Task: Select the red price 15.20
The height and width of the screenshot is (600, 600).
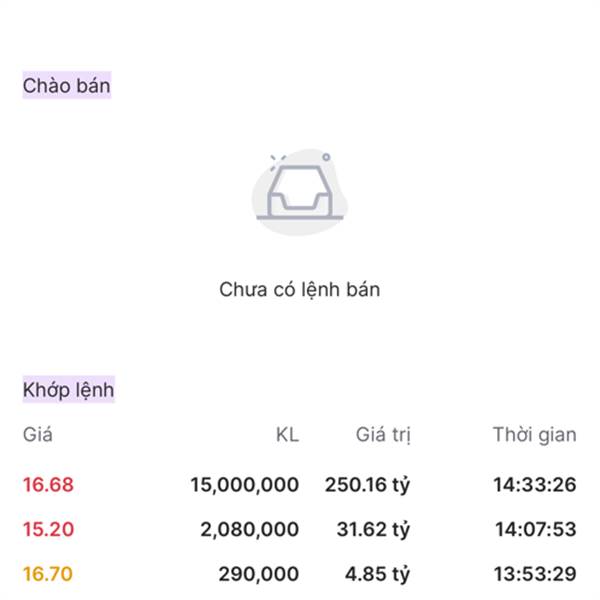Action: pos(48,529)
